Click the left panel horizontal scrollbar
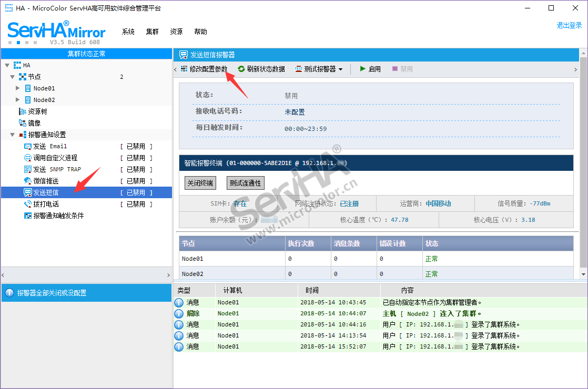Image resolution: width=588 pixels, height=389 pixels. point(86,275)
